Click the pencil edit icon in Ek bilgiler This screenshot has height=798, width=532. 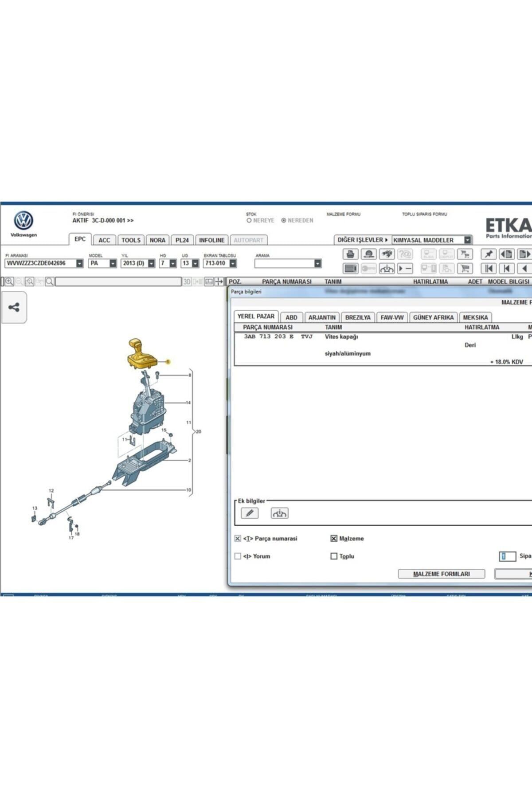pos(250,513)
